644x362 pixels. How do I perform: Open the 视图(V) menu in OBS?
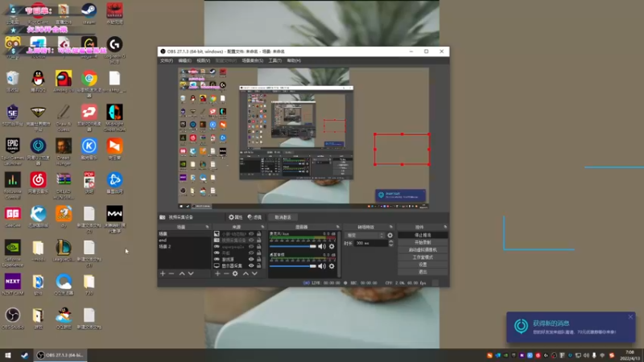pos(203,60)
